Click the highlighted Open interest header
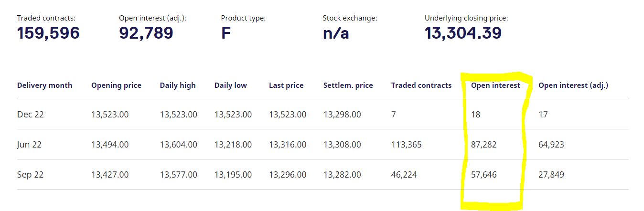The image size is (644, 211). (x=495, y=85)
